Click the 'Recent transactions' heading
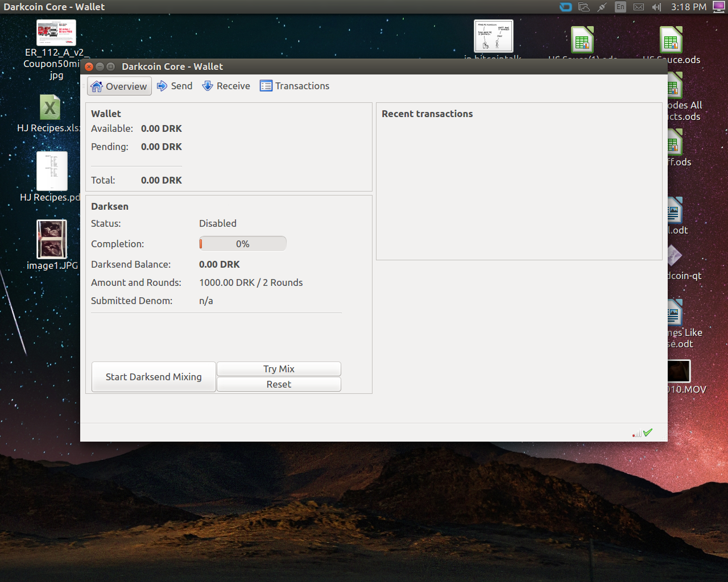728x582 pixels. pyautogui.click(x=427, y=114)
